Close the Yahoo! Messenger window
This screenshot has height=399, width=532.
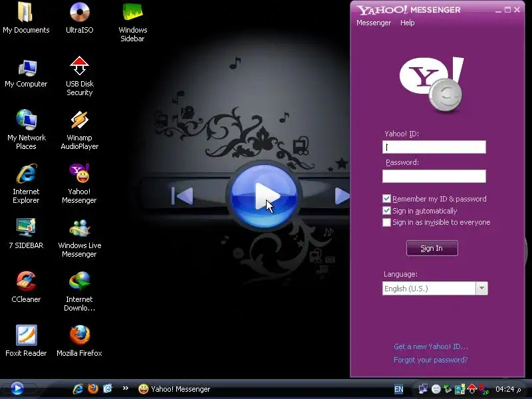coord(517,10)
